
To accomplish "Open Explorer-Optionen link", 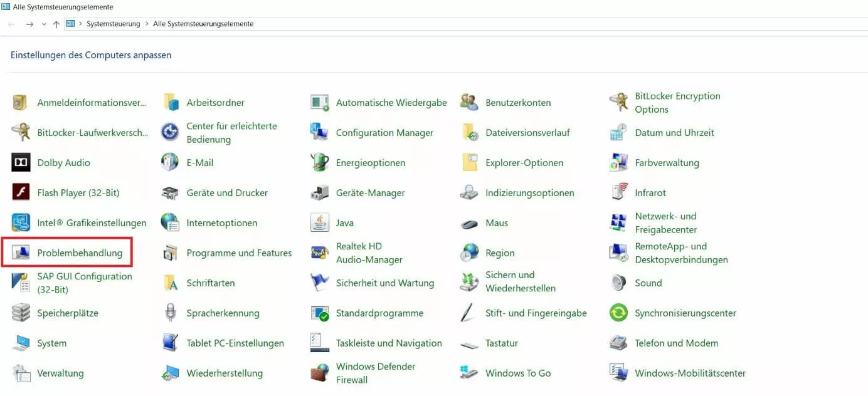I will 524,163.
